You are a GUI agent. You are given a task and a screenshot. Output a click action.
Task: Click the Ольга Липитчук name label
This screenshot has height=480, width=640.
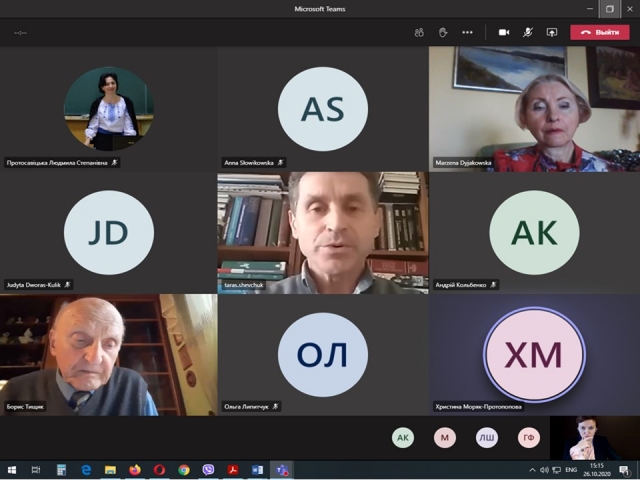pyautogui.click(x=251, y=406)
